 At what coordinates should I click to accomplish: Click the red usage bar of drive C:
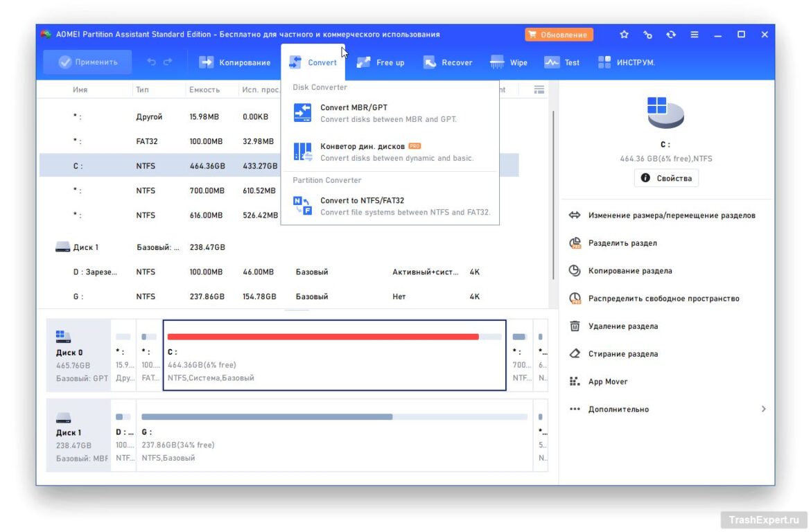click(322, 337)
